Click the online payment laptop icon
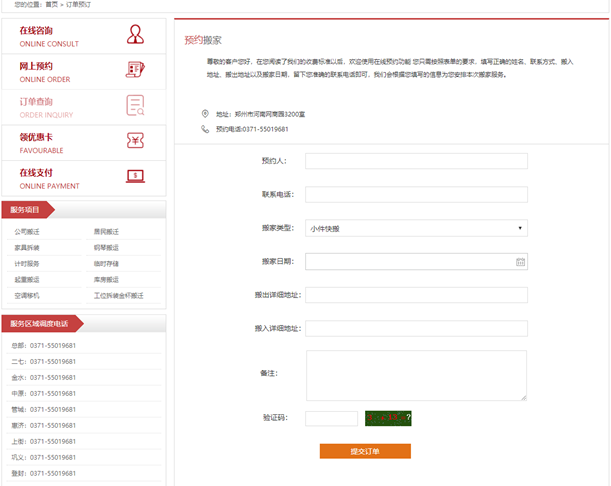Viewport: 611px width, 486px height. pyautogui.click(x=135, y=176)
